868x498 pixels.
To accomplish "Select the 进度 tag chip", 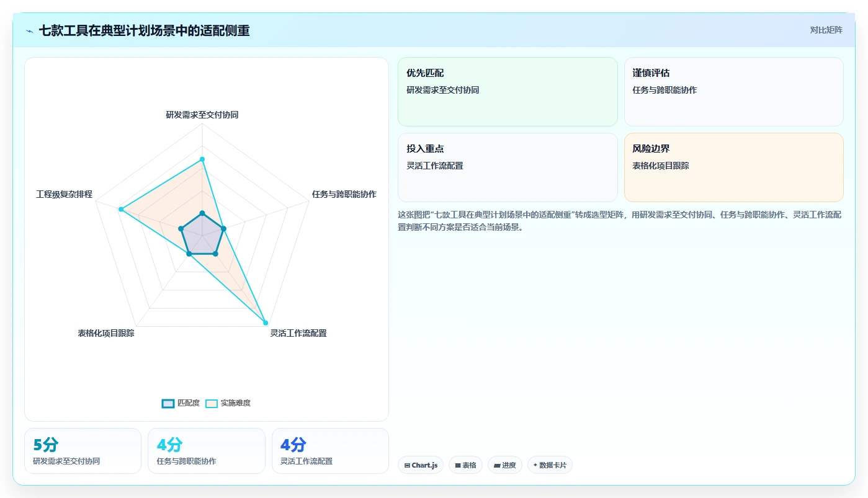I will click(505, 465).
